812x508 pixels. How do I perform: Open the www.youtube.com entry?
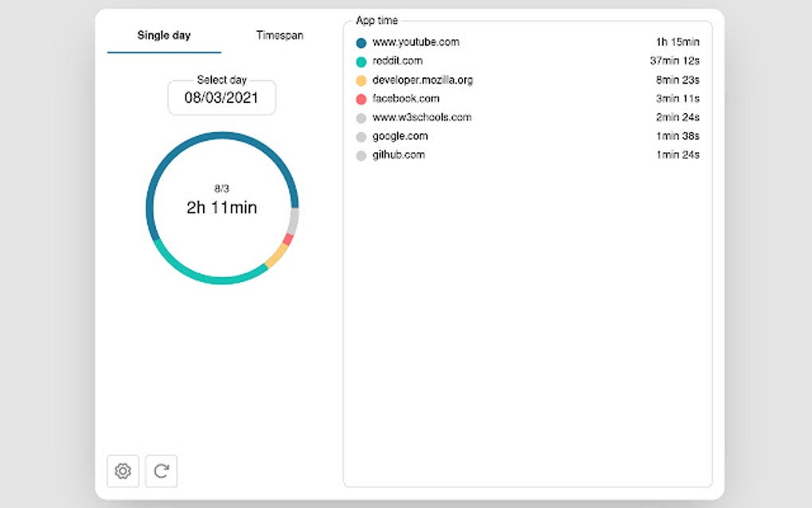pyautogui.click(x=416, y=41)
